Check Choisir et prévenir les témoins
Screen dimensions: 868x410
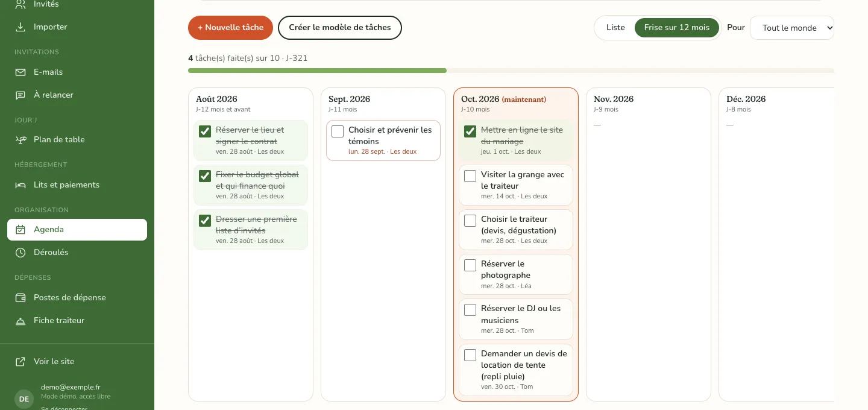tap(338, 131)
